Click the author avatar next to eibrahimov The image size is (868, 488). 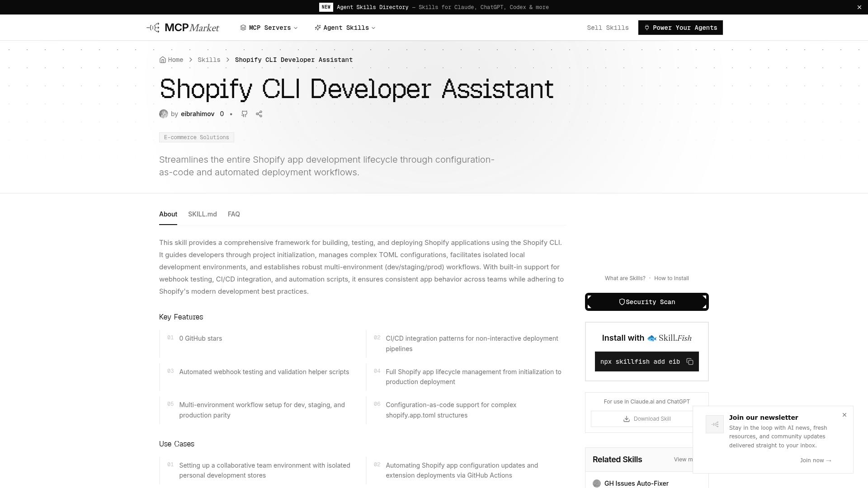164,114
